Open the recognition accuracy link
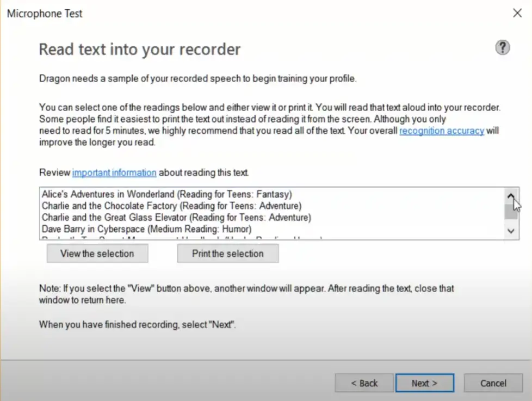 coord(441,131)
